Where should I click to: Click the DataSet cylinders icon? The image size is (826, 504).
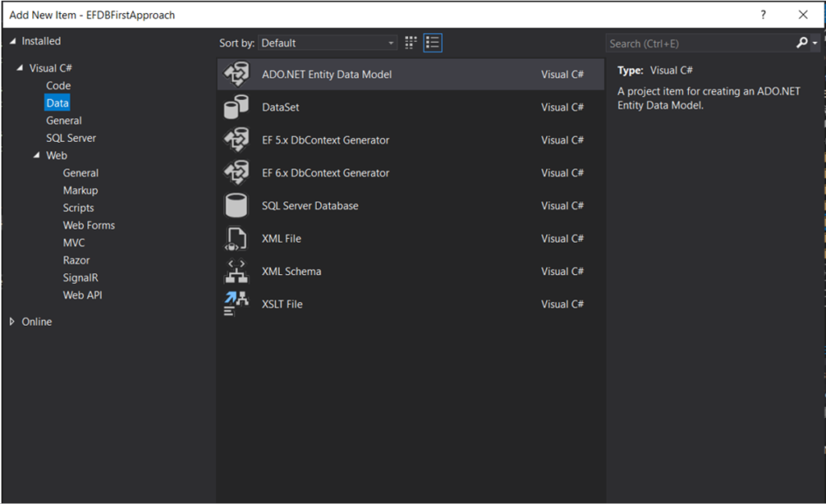pyautogui.click(x=236, y=107)
